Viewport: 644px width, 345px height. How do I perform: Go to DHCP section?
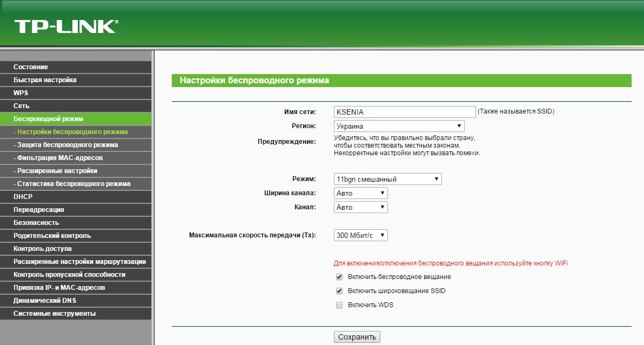point(23,197)
